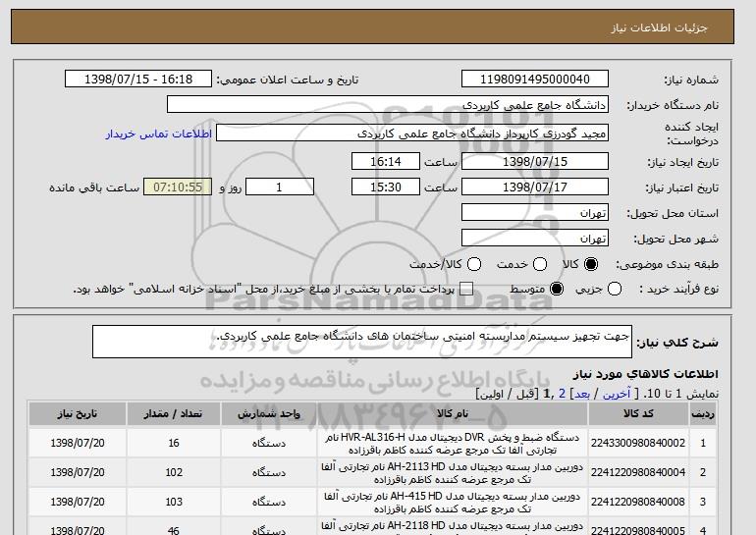Viewport: 756px width, 535px height.
Task: Tick the اسناد خزانه اسلامی payment checkbox
Action: 466,289
